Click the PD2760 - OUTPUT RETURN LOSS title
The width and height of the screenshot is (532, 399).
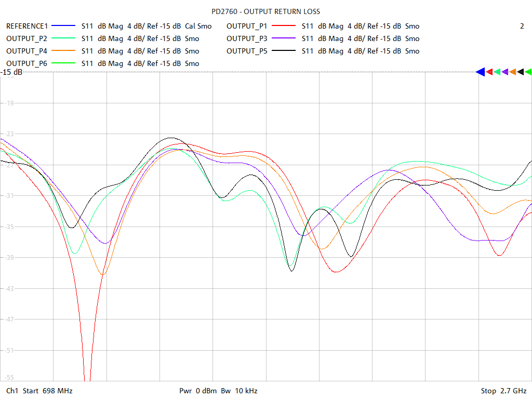point(266,11)
